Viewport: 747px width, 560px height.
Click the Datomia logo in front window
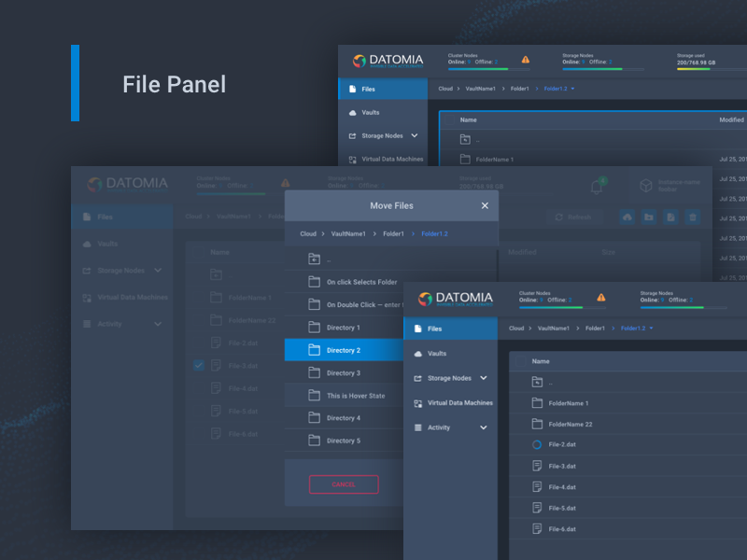coord(455,299)
